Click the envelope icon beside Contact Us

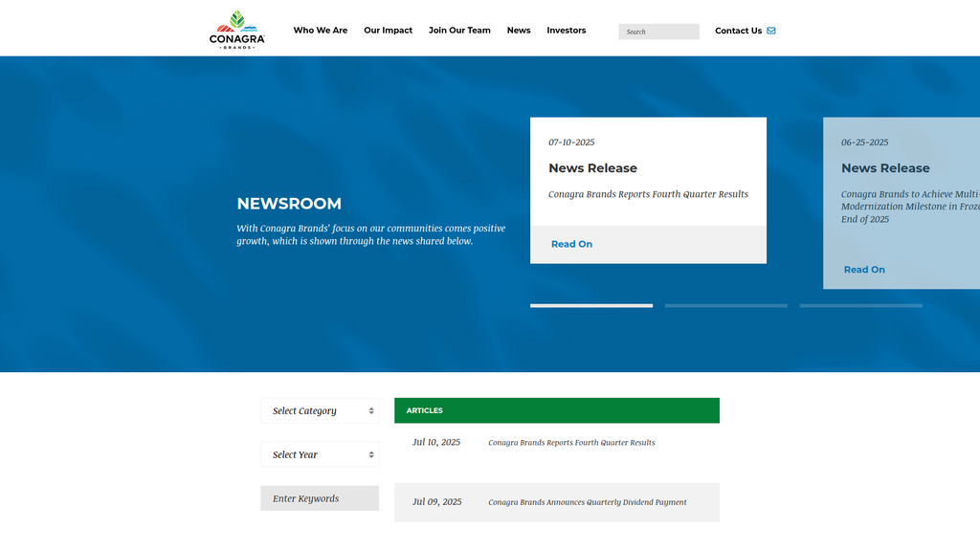click(771, 31)
